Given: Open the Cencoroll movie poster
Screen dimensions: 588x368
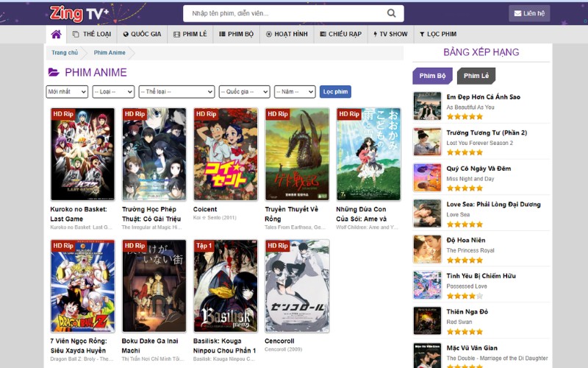Looking at the screenshot, I should (297, 286).
